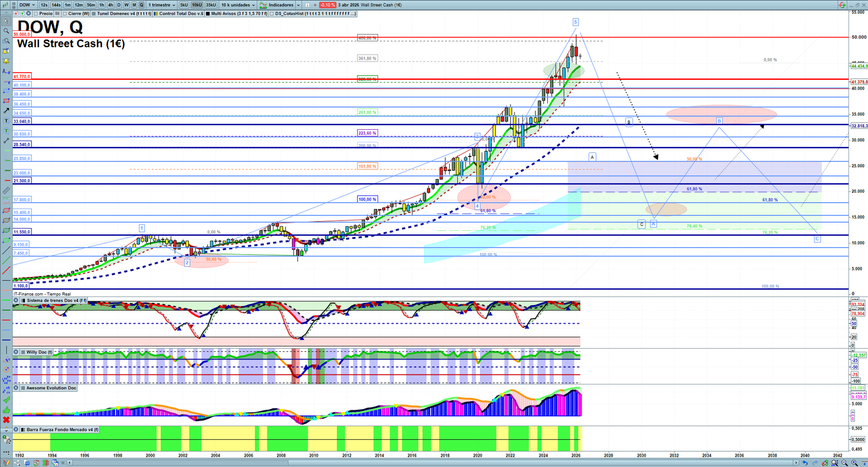Click the Tunel Domenec v4 color swatch
Viewport: 868px width, 467px height.
pyautogui.click(x=94, y=14)
